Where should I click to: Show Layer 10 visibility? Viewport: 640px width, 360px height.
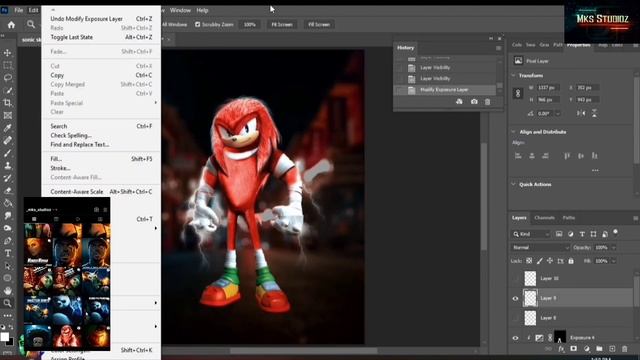pyautogui.click(x=516, y=278)
